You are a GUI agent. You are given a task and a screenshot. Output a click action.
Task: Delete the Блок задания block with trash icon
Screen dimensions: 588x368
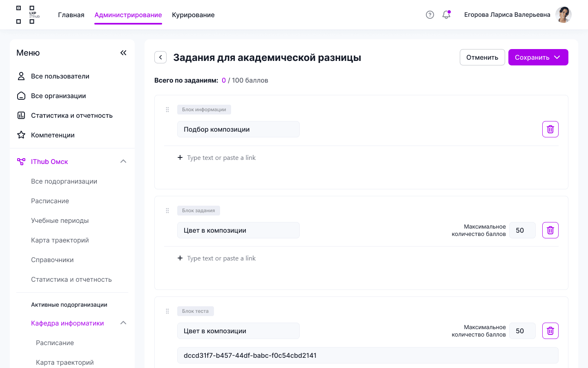coord(550,230)
